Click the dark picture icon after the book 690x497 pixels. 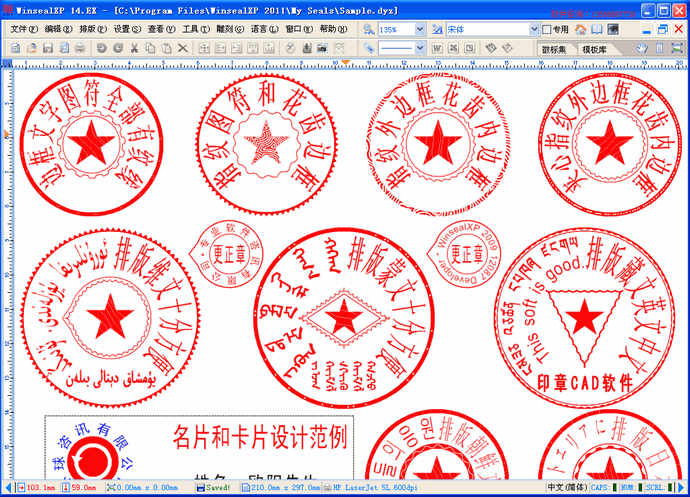pyautogui.click(x=613, y=29)
